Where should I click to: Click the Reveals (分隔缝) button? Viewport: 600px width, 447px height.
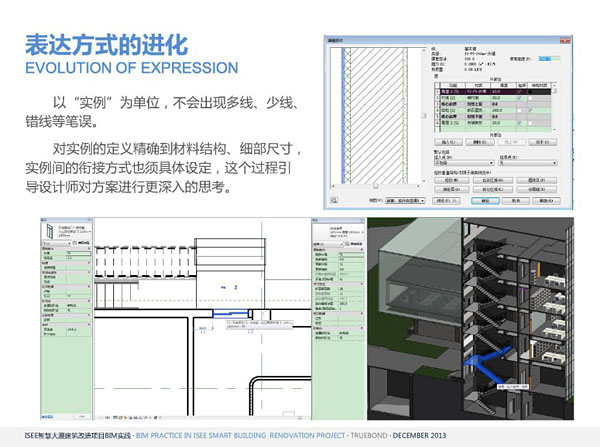click(536, 189)
